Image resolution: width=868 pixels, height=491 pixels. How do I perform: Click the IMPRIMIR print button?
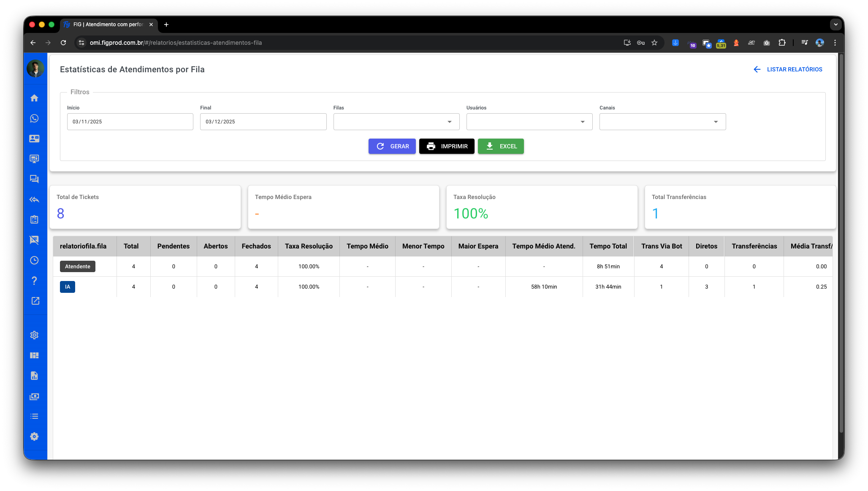[447, 146]
